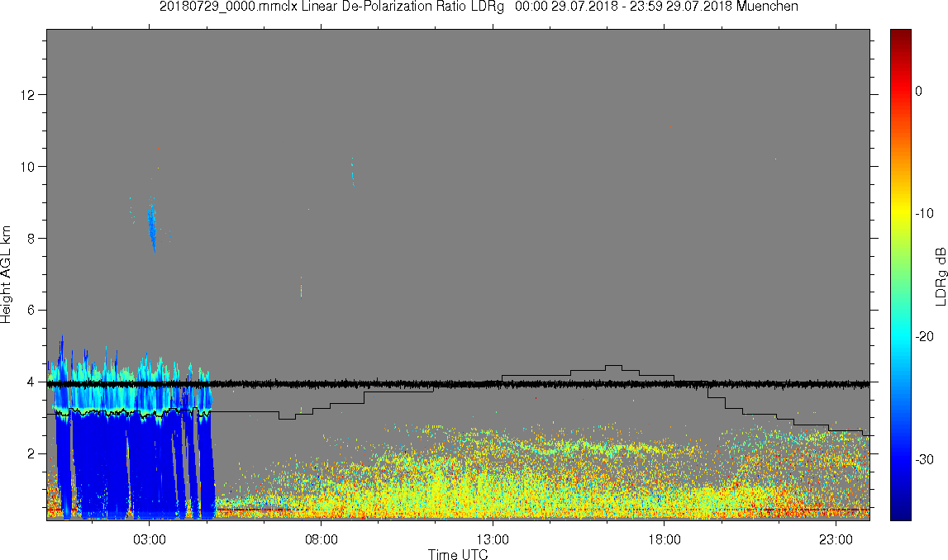Click the height tick label 2
This screenshot has height=560, width=948.
[31, 453]
